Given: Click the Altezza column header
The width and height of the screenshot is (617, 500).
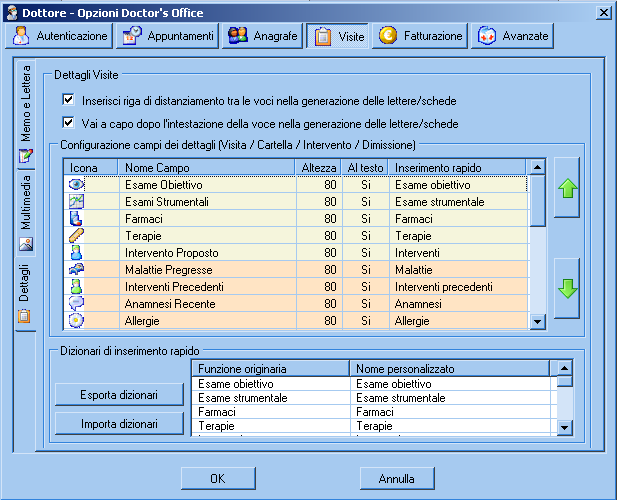Looking at the screenshot, I should click(318, 168).
